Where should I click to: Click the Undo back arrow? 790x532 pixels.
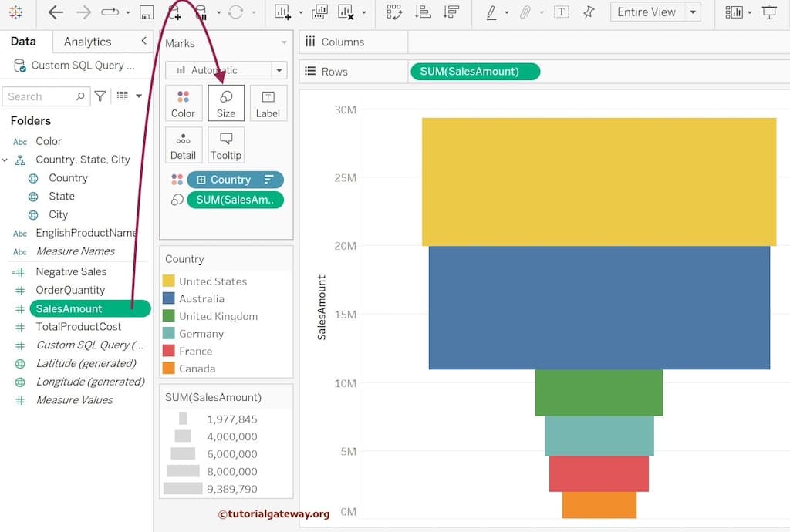click(56, 12)
